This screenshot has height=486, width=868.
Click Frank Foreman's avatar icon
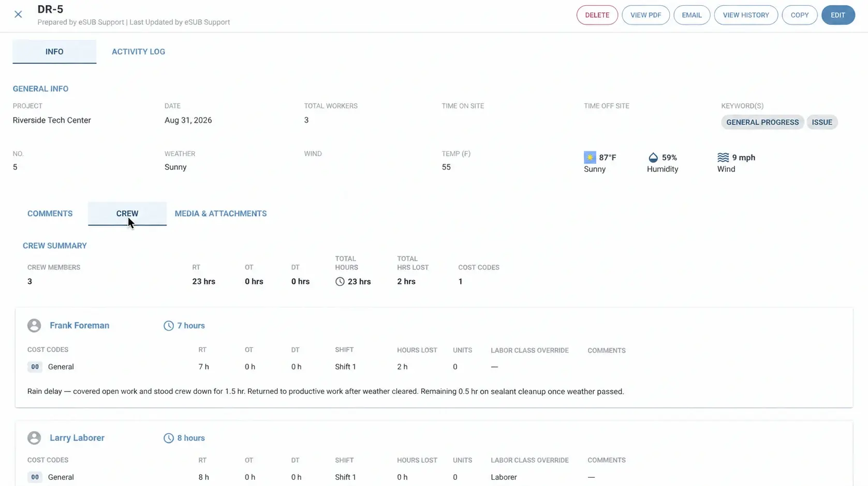pos(34,325)
